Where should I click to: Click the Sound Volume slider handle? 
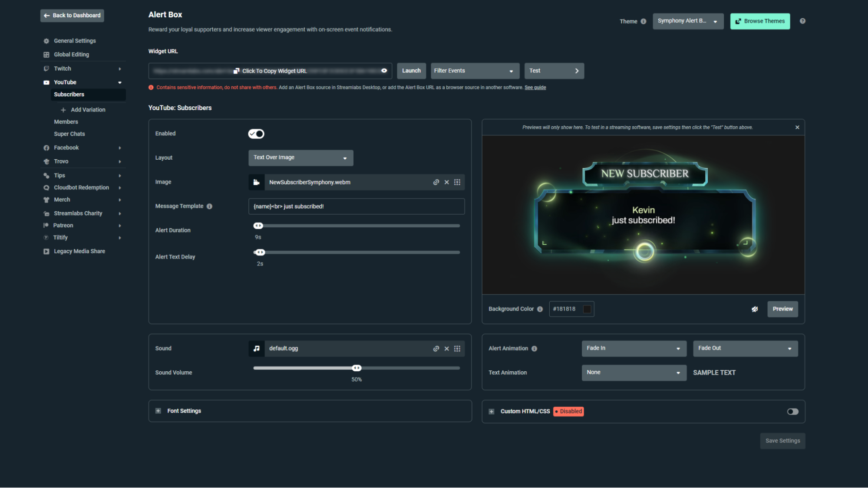pyautogui.click(x=356, y=368)
